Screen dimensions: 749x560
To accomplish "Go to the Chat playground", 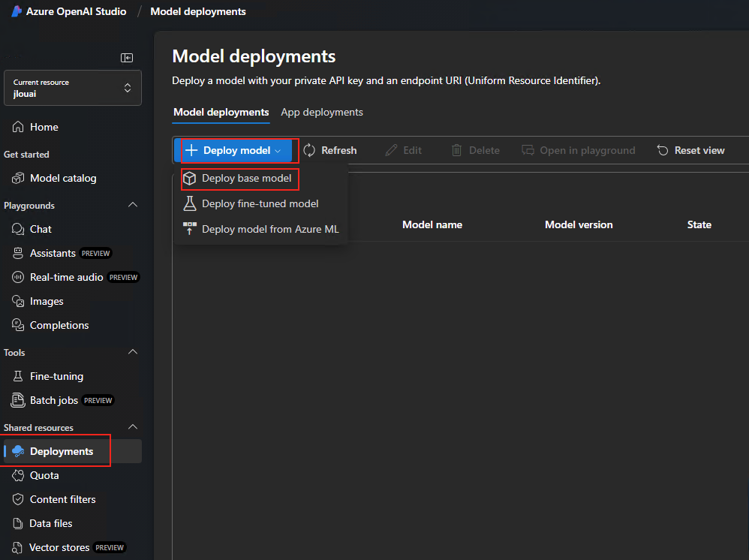I will (x=41, y=230).
